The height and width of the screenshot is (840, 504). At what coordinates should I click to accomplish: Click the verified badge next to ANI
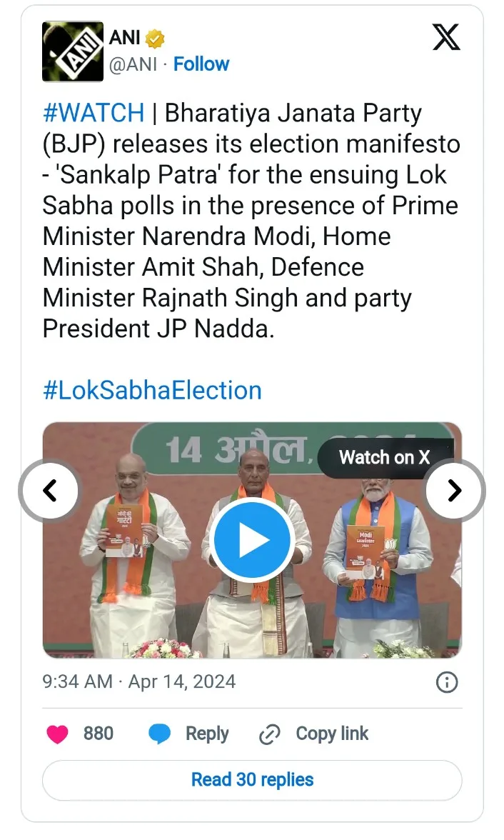click(x=155, y=38)
